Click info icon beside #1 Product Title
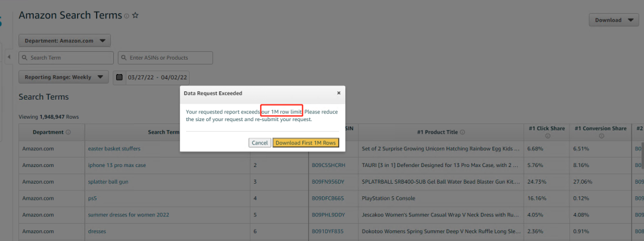The height and width of the screenshot is (241, 644). (463, 132)
